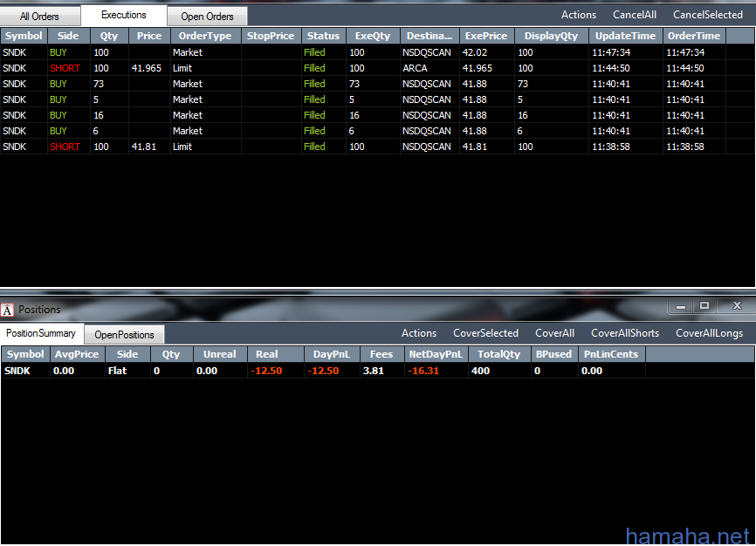Open the orders Actions menu
The width and height of the screenshot is (756, 546).
[x=579, y=15]
